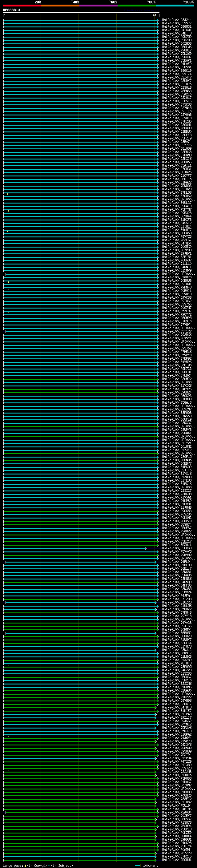The height and width of the screenshot is (868, 197).
Task: Pick the green ~80% legend color bar
Action: (136, 6)
